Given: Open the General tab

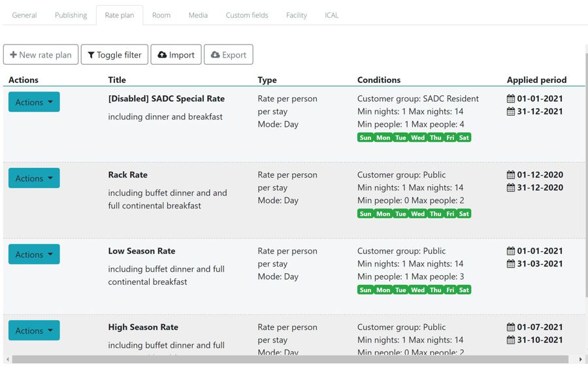Looking at the screenshot, I should coord(24,15).
